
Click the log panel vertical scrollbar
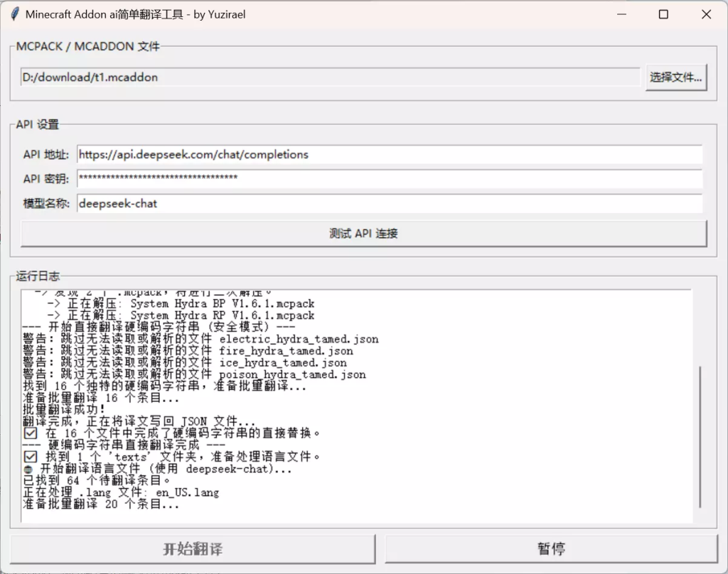(x=700, y=437)
